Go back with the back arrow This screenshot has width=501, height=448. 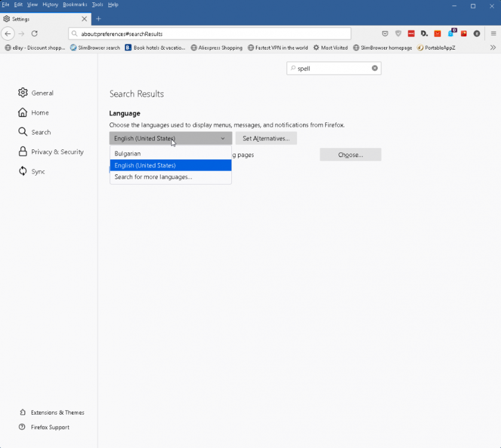[x=8, y=33]
